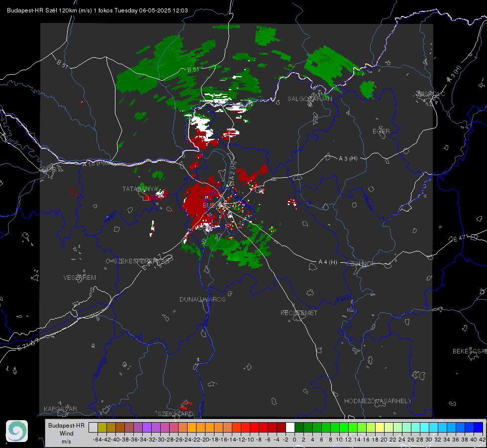Click the VESZPREM city label
Screen dimensions: 487x448
(80, 277)
